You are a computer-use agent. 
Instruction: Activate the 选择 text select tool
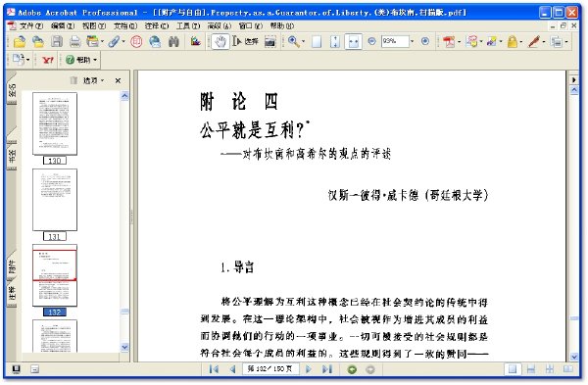[246, 41]
